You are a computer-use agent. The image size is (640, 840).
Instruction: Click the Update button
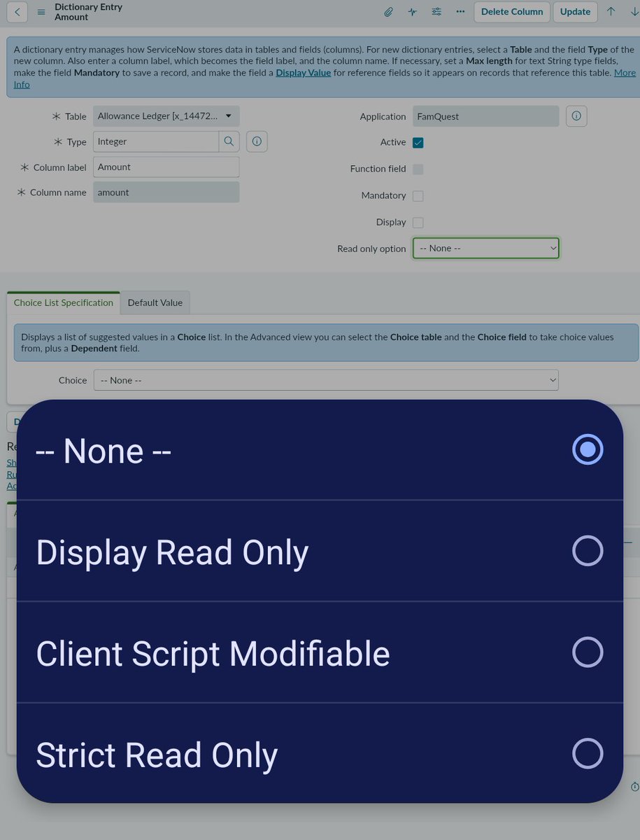[576, 12]
